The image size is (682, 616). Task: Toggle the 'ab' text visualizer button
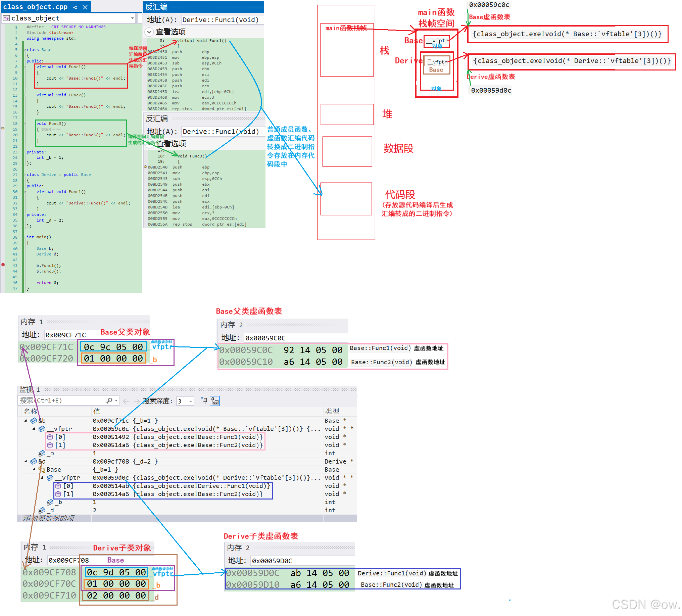[215, 401]
